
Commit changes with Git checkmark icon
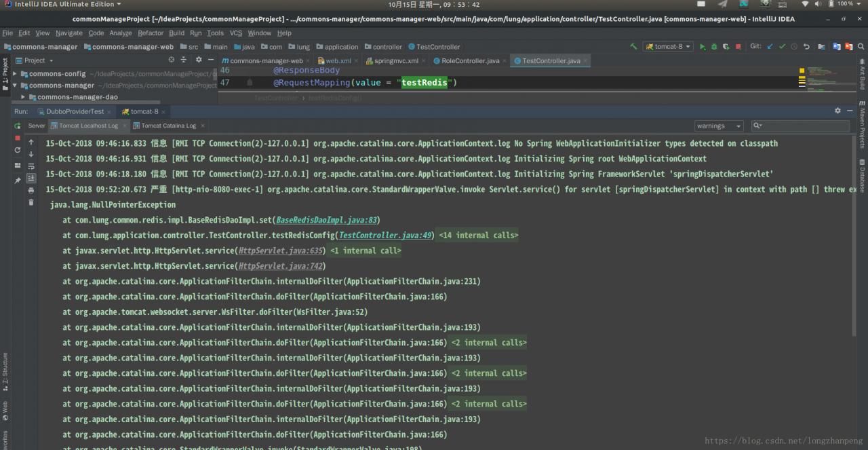[782, 47]
